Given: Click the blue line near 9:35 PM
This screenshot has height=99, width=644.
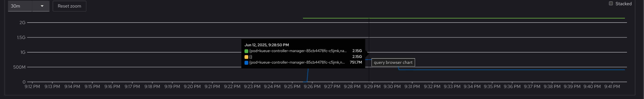Looking at the screenshot, I should pos(492,70).
